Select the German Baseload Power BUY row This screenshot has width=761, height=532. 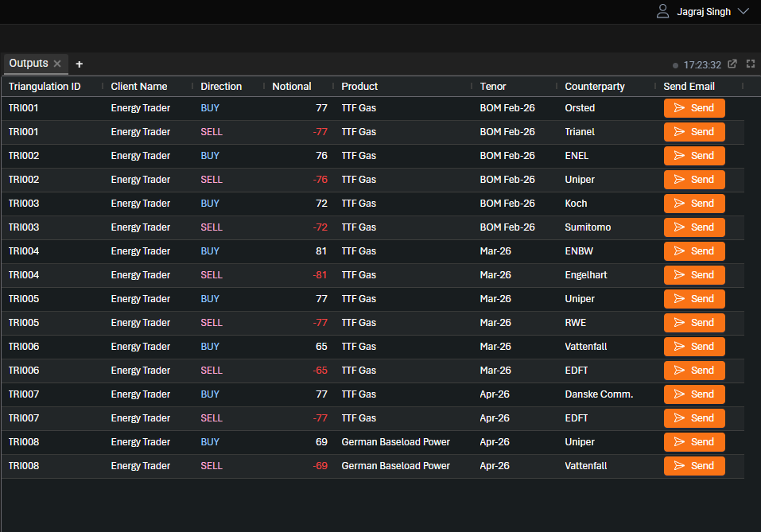click(395, 442)
